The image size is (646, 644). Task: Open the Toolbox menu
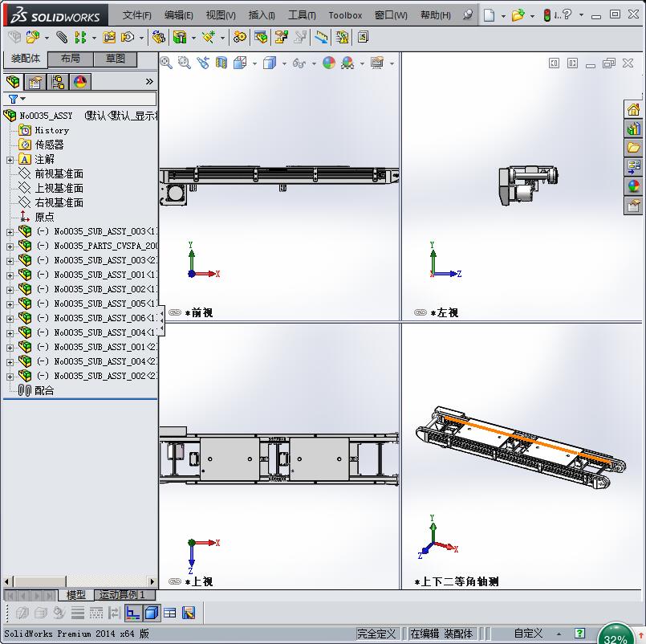[345, 15]
